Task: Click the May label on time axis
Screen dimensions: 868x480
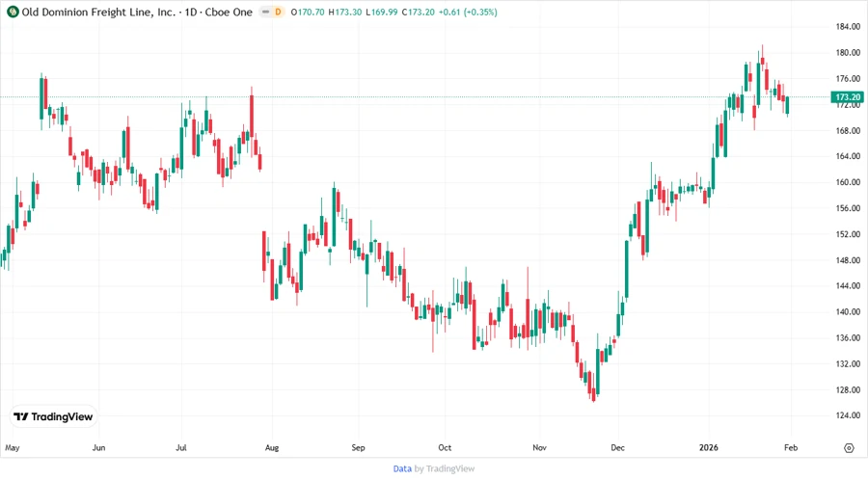Action: 13,448
